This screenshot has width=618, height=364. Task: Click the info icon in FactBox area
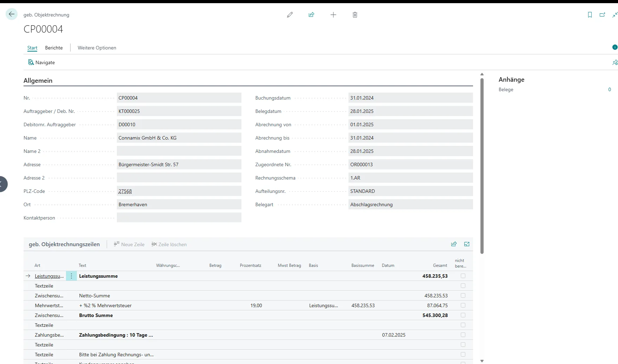click(x=614, y=47)
